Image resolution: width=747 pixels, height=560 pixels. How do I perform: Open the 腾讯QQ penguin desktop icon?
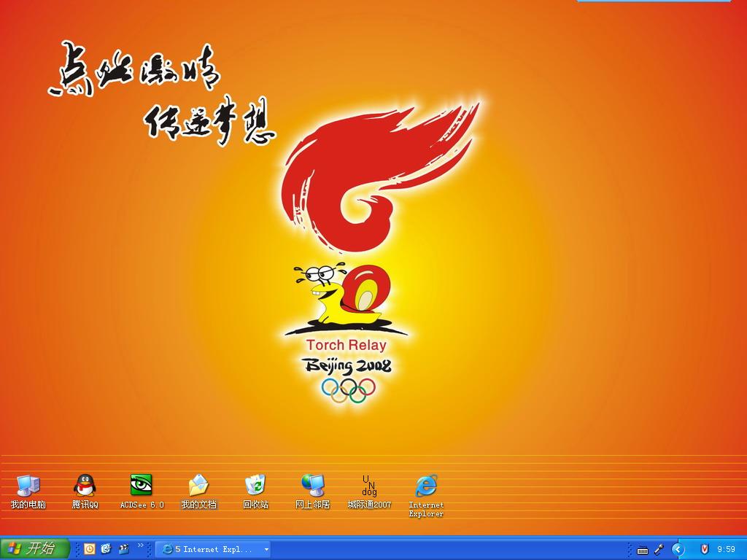click(85, 486)
